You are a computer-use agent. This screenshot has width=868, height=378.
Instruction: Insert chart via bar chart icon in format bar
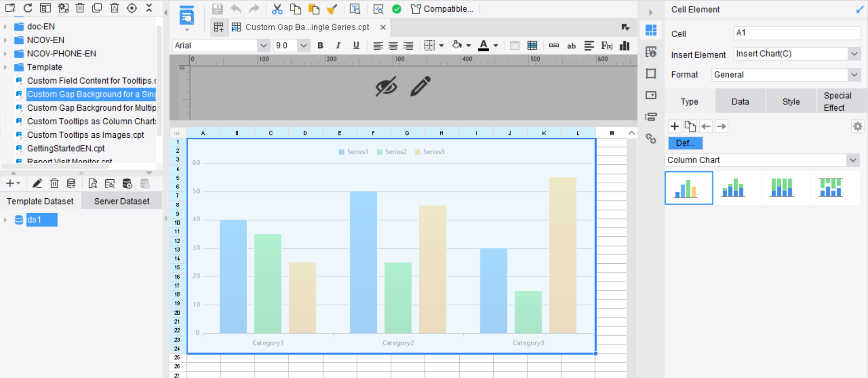pos(625,46)
